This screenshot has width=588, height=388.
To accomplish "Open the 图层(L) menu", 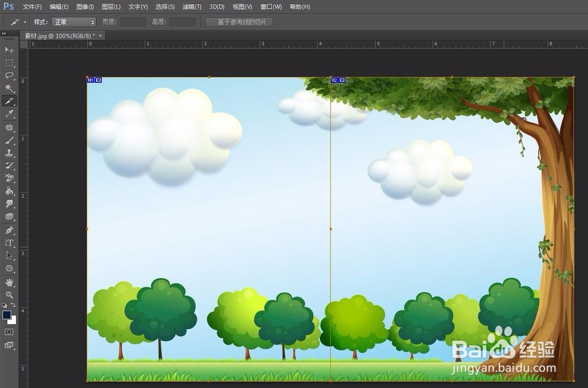I will (111, 6).
